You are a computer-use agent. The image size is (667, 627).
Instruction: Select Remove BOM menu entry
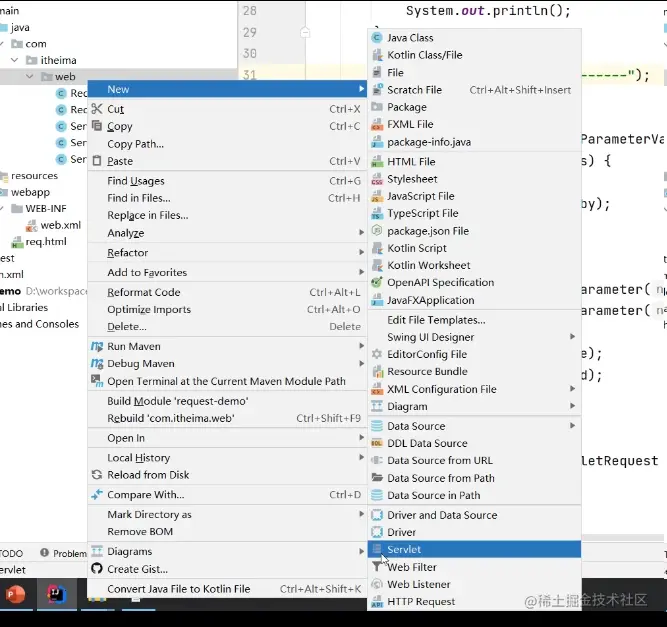pos(227,532)
